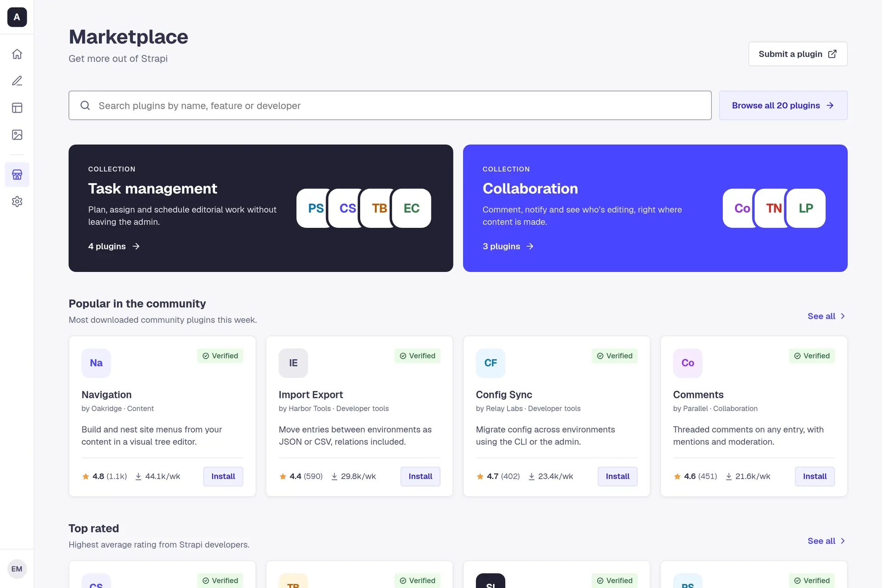
Task: Click the EC plugin icon in Task management
Action: tap(412, 208)
